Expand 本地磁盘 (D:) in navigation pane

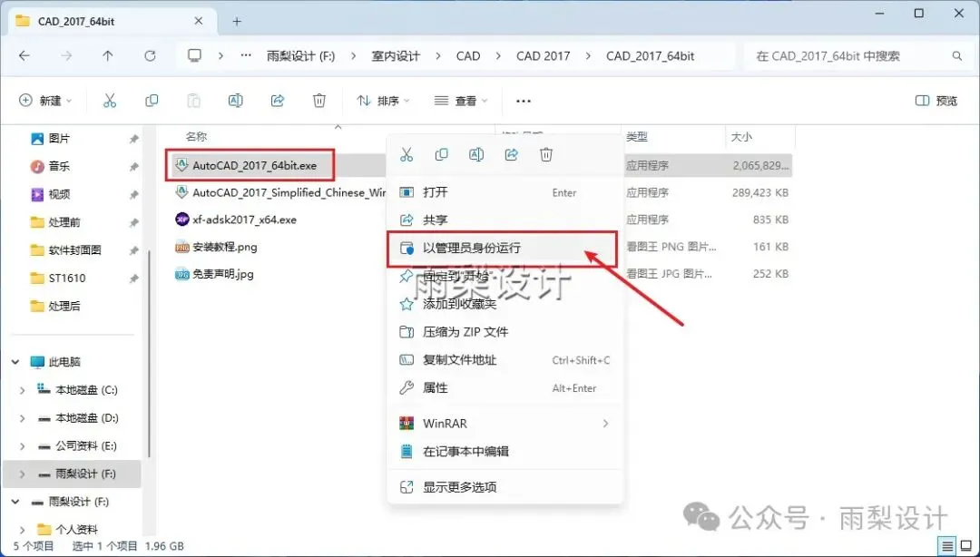point(23,418)
